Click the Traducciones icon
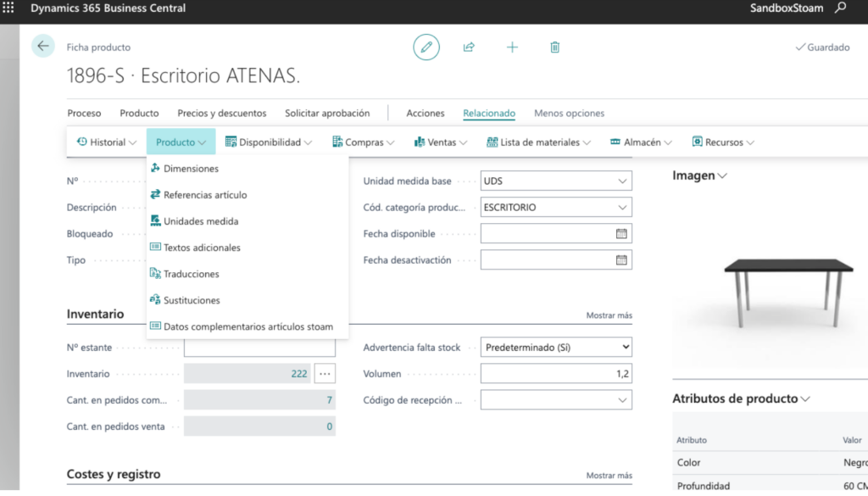 [x=155, y=274]
